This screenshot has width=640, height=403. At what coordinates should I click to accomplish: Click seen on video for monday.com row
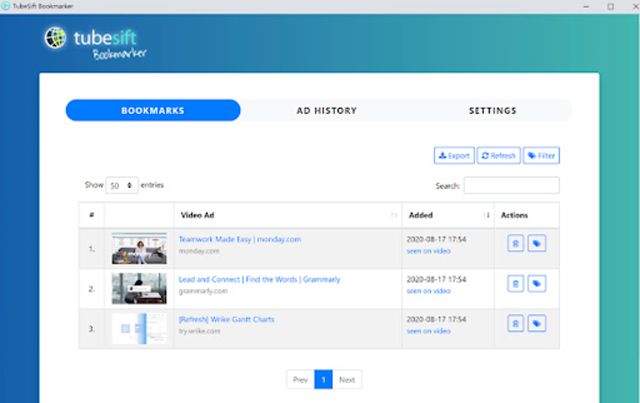pyautogui.click(x=429, y=251)
